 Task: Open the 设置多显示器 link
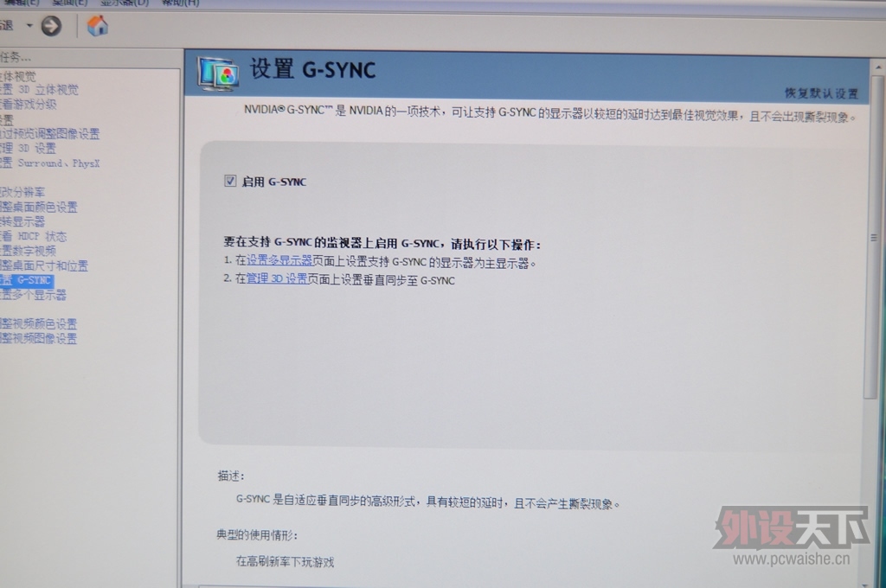click(x=279, y=261)
